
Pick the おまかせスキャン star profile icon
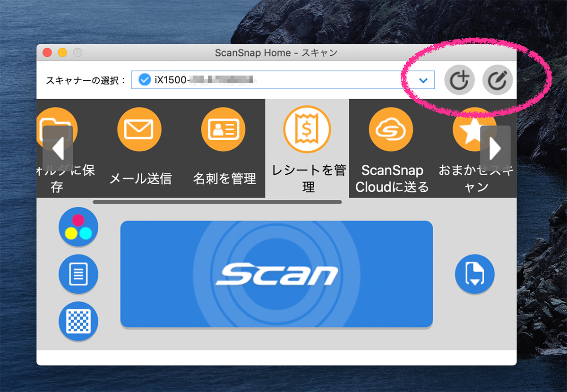click(x=470, y=129)
